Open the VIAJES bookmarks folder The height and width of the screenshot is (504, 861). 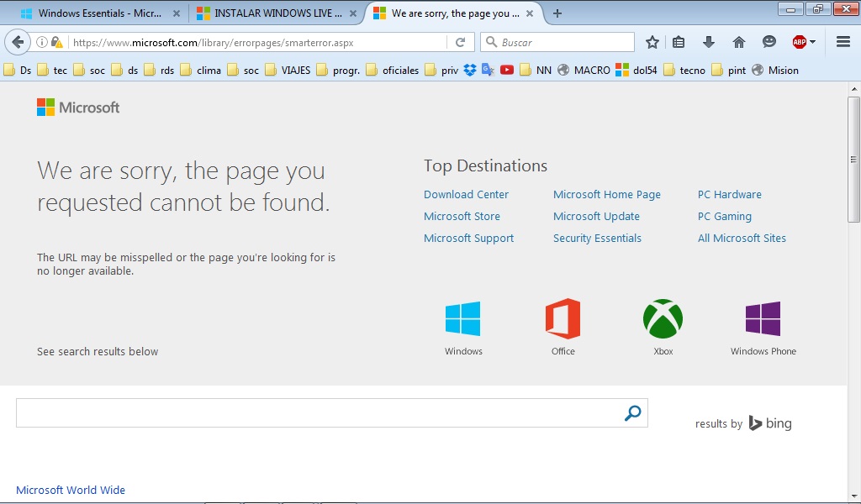288,71
